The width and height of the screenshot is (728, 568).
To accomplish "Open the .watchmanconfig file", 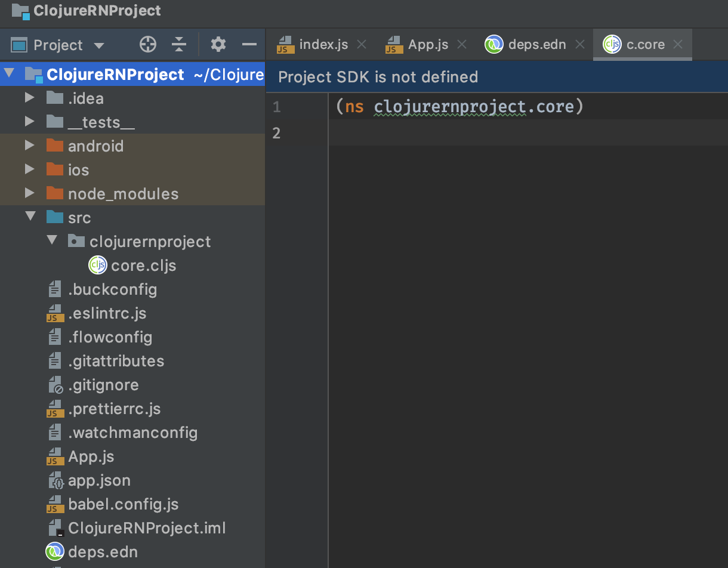I will [x=132, y=433].
